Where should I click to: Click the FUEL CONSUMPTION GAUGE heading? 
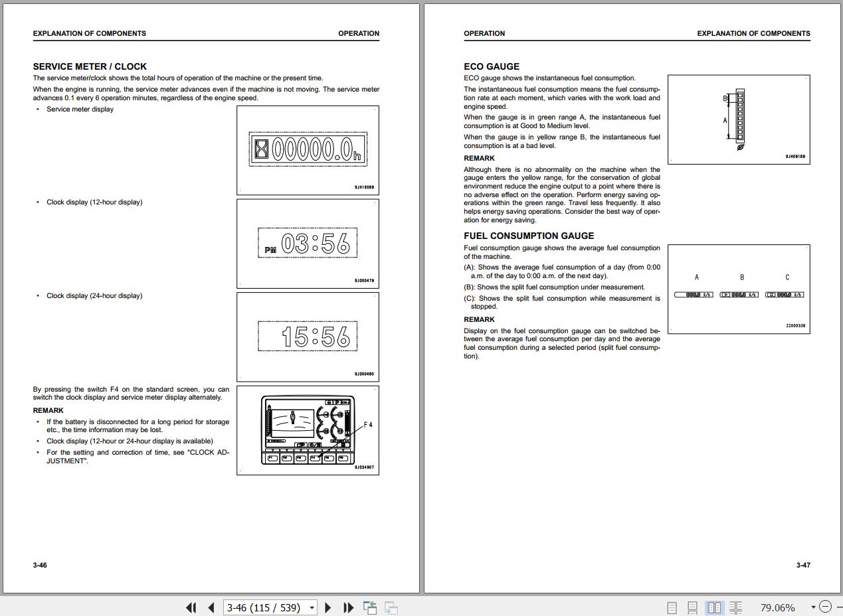coord(529,236)
